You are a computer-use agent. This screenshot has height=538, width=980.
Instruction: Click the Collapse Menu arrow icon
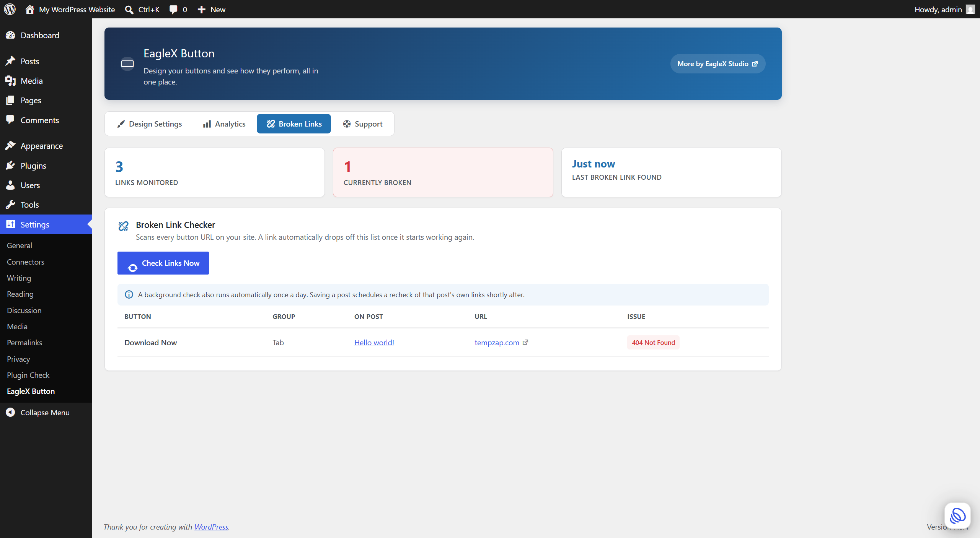coord(10,412)
